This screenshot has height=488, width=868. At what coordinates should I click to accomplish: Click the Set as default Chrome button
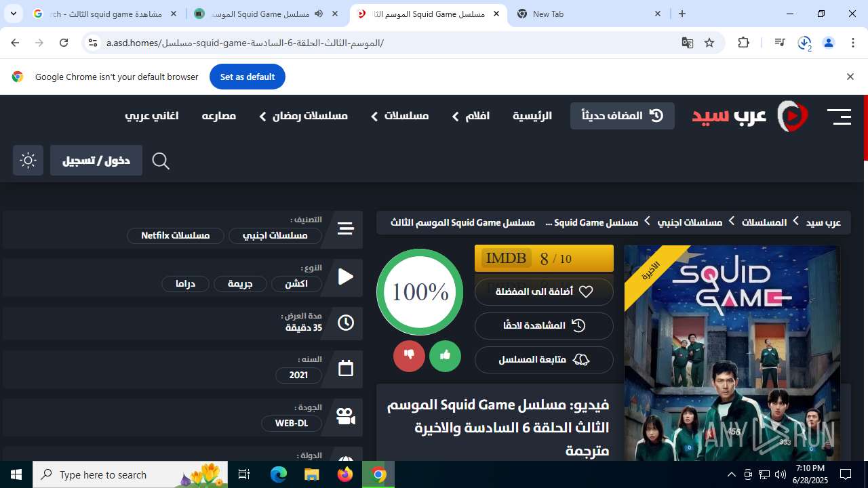pos(248,77)
